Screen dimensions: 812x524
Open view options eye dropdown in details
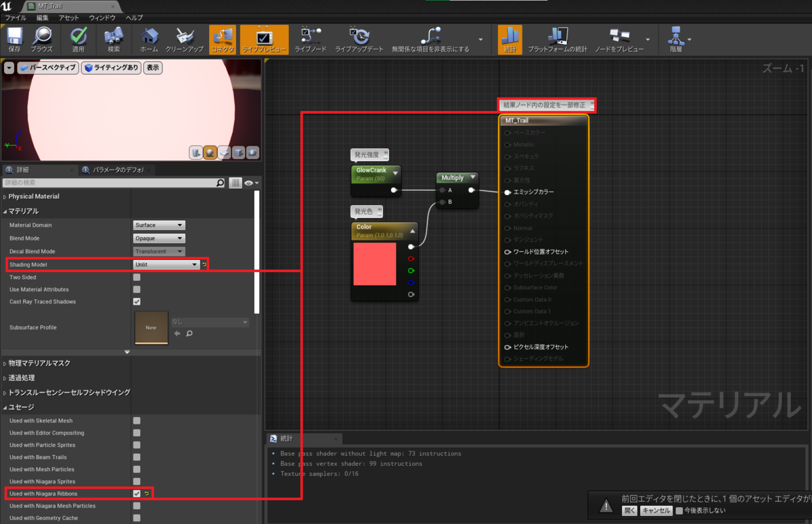[x=251, y=183]
